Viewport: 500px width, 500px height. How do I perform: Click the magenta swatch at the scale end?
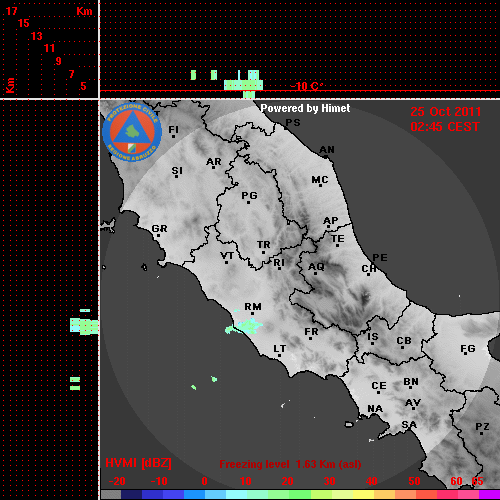coord(489,494)
